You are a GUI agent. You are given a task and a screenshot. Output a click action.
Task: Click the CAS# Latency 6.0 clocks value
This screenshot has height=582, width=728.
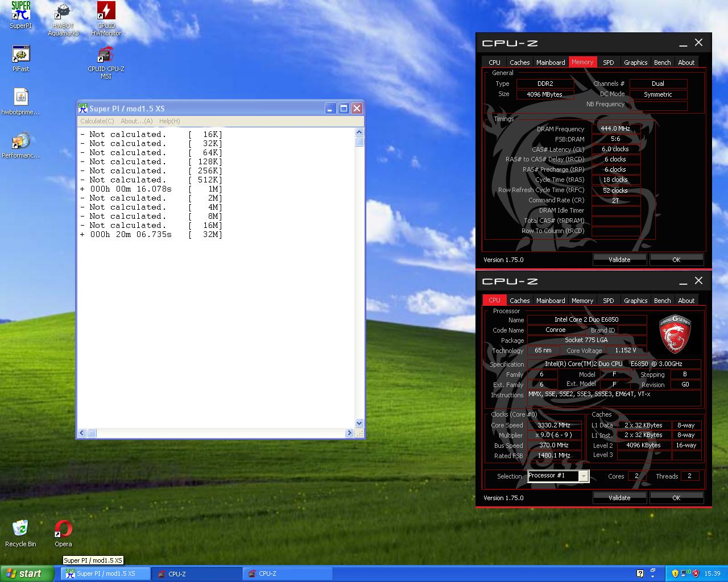615,149
